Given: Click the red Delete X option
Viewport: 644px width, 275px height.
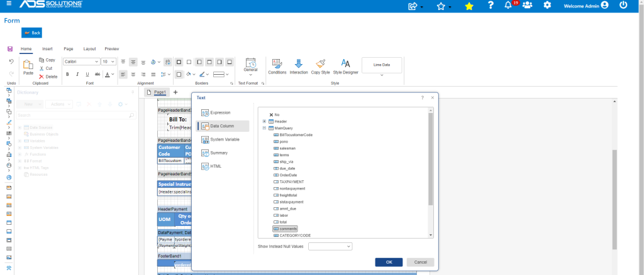Looking at the screenshot, I should point(48,77).
